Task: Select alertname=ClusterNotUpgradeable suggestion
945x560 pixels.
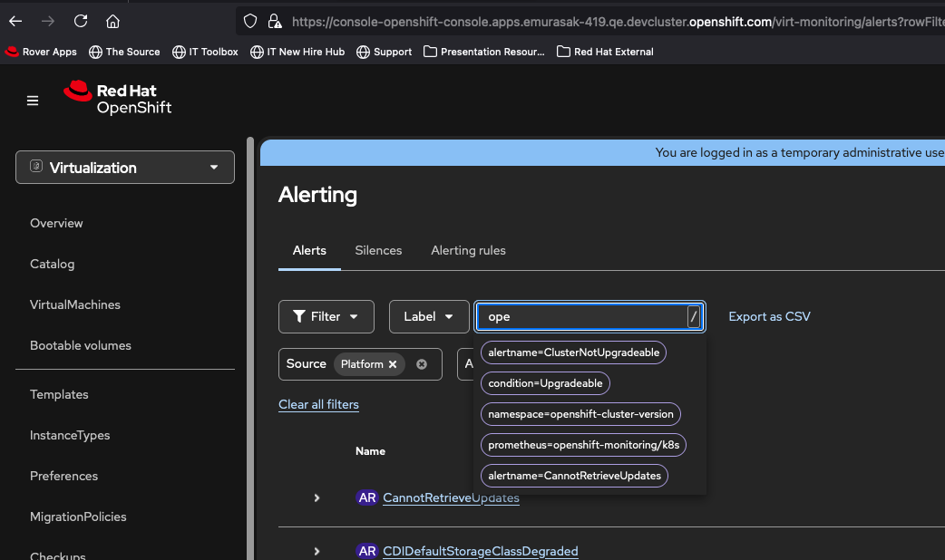Action: click(x=573, y=352)
